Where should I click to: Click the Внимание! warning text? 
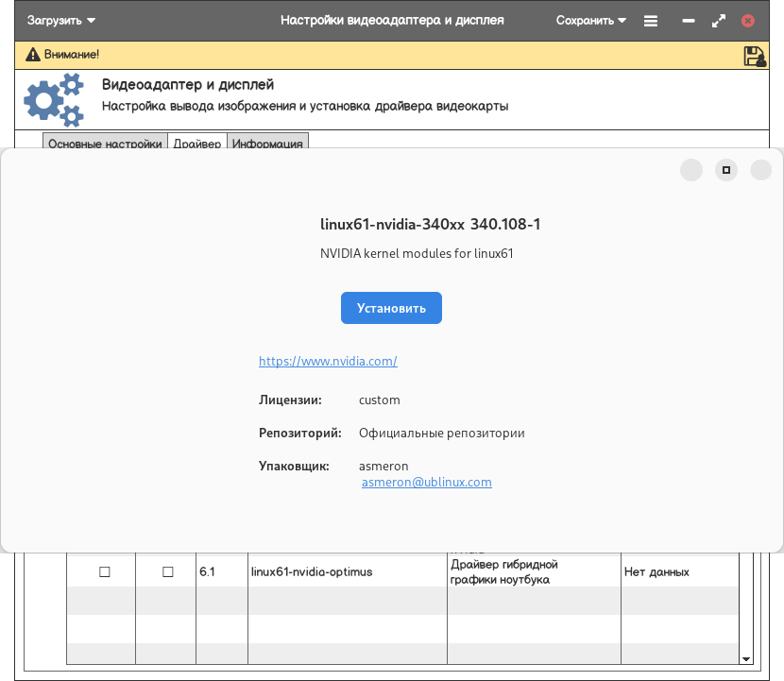coord(72,55)
